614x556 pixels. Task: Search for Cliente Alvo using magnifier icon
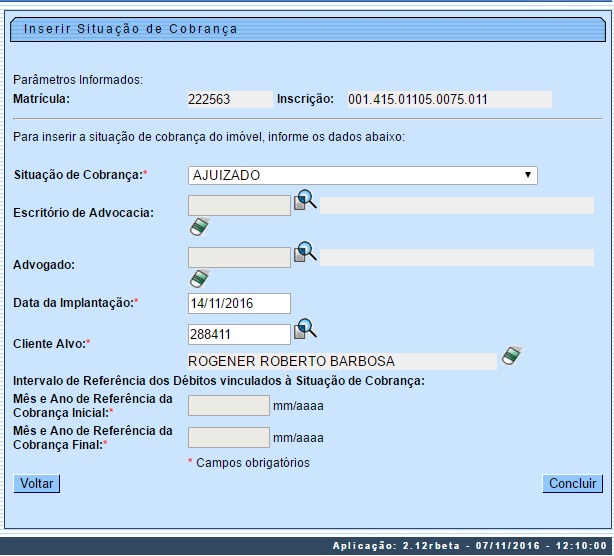pyautogui.click(x=305, y=329)
